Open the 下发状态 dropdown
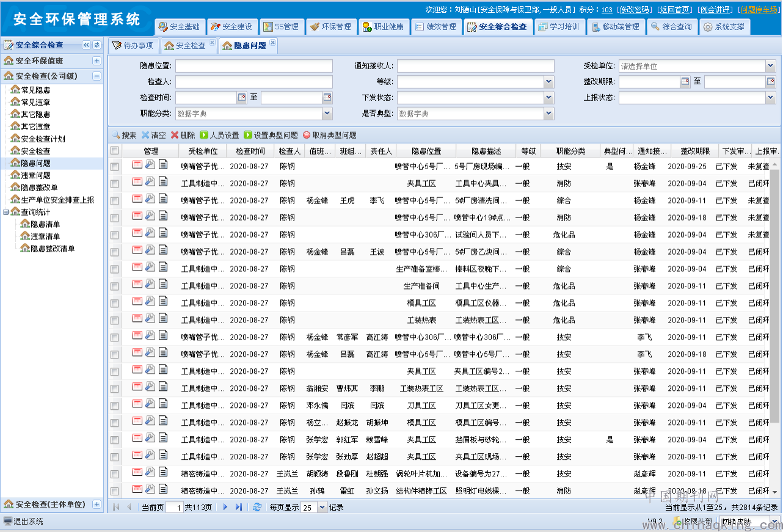783x532 pixels. 549,98
